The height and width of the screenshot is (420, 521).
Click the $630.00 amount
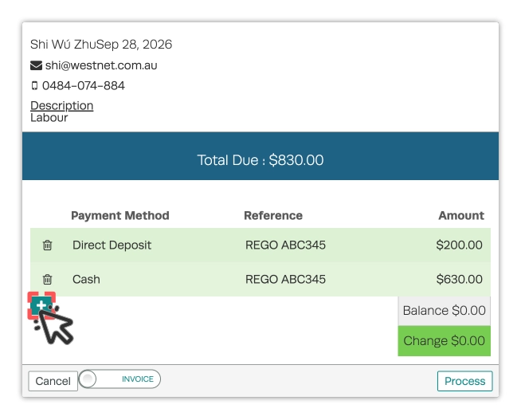[459, 279]
